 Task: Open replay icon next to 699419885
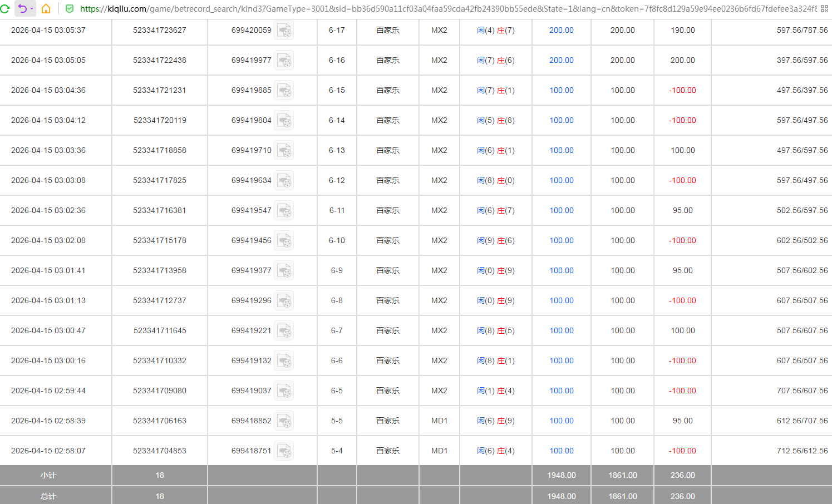(x=284, y=91)
